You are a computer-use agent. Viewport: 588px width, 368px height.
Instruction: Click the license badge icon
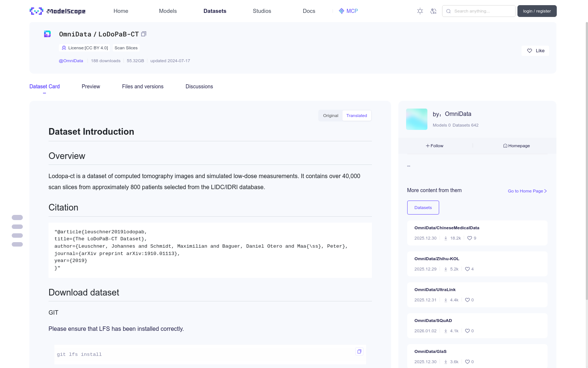tap(64, 48)
